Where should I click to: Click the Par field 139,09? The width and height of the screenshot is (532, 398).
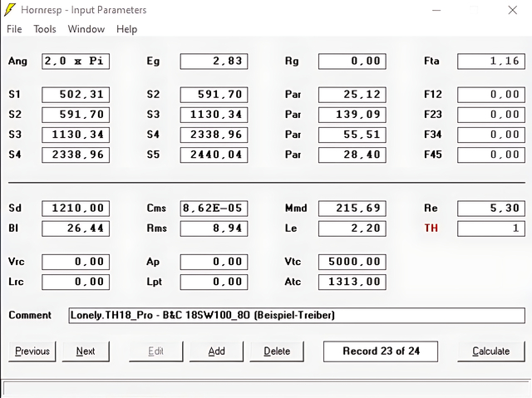click(352, 115)
